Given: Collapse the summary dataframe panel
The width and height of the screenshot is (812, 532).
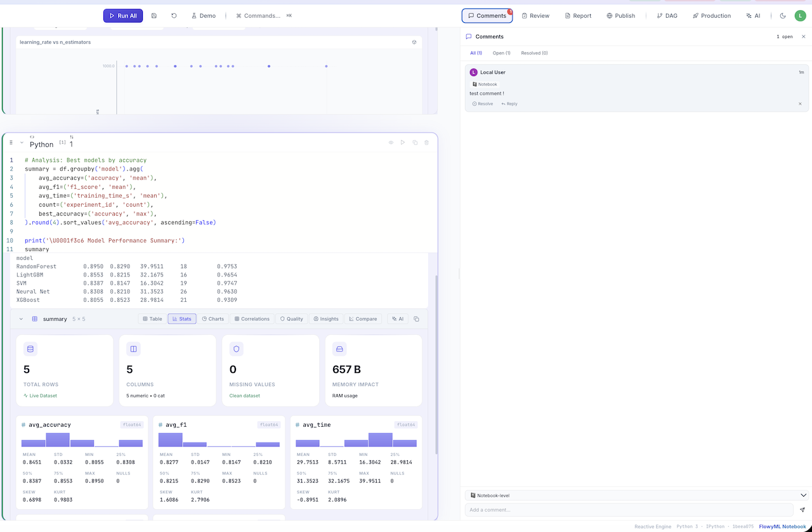Looking at the screenshot, I should point(21,319).
